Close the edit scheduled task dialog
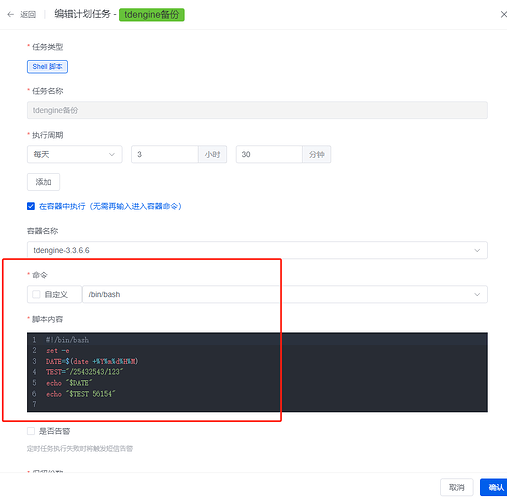The height and width of the screenshot is (500, 507). 503,14
